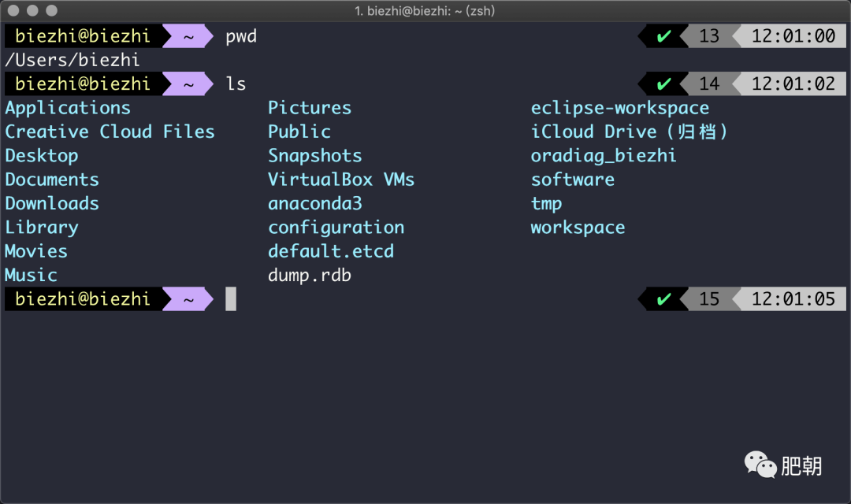Image resolution: width=851 pixels, height=504 pixels.
Task: Click the history number 15
Action: coord(709,299)
